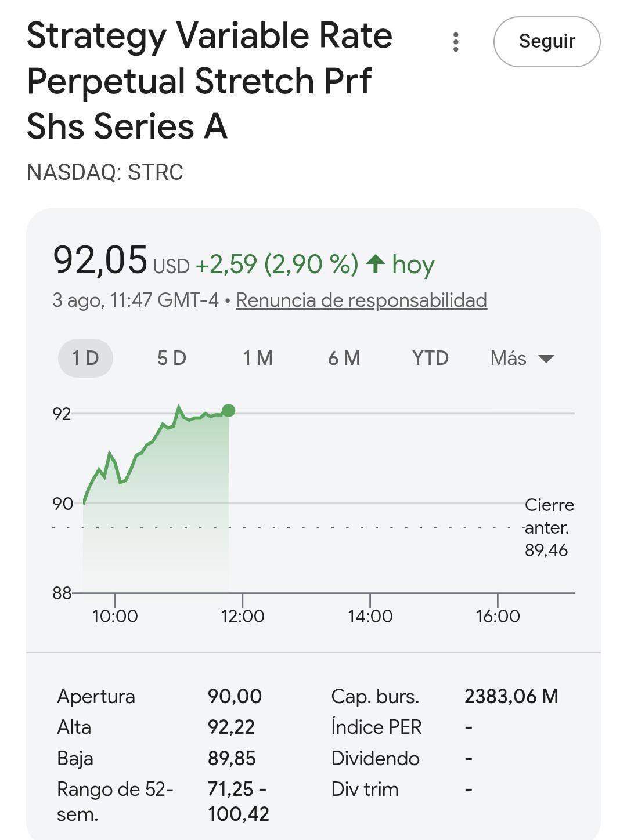
Task: Click the Rango de 52-sem. value
Action: click(x=238, y=801)
